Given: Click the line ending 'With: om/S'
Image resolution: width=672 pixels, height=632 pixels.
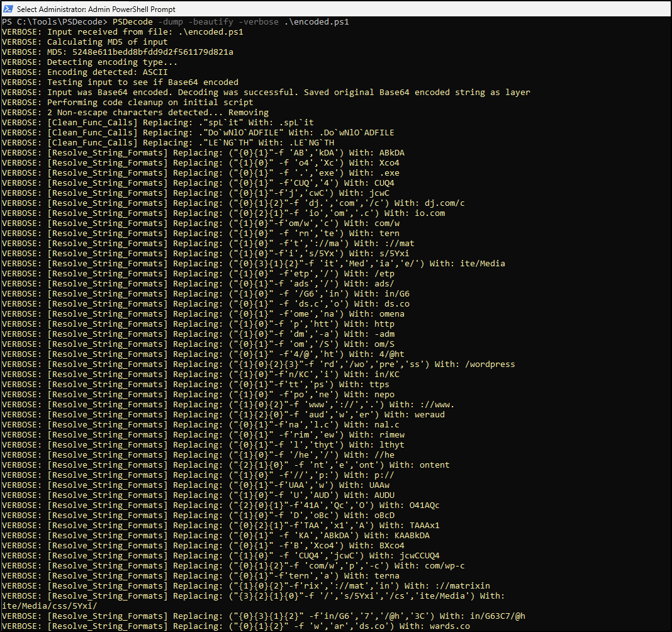Looking at the screenshot, I should tap(198, 344).
